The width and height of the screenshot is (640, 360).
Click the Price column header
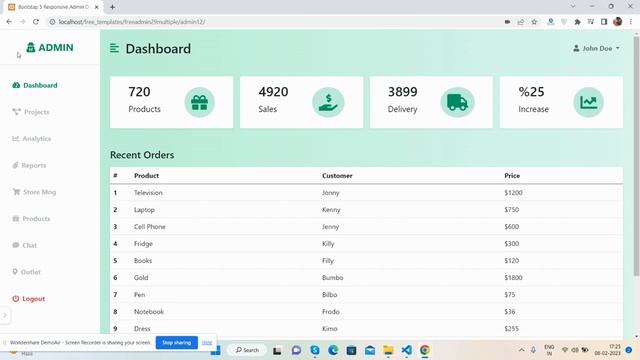tap(512, 176)
